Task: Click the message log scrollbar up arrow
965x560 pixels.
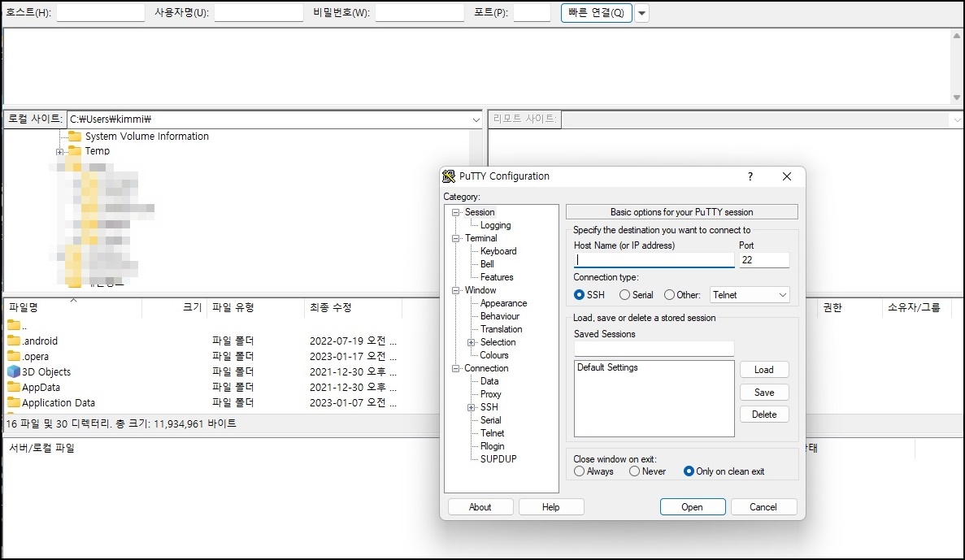Action: coord(956,36)
